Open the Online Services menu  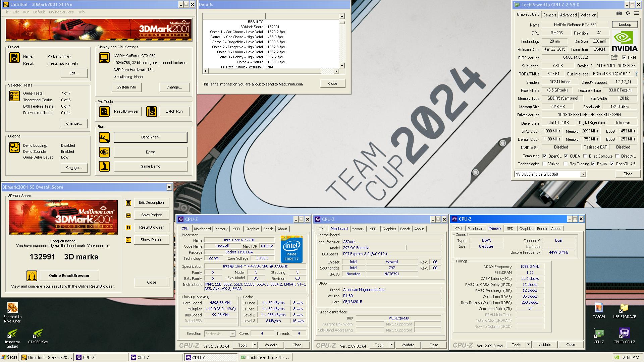pos(61,12)
